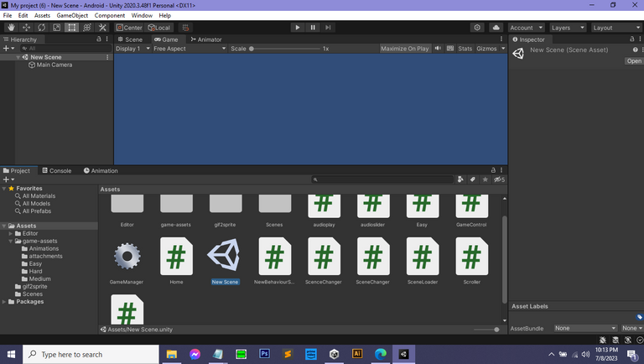This screenshot has width=644, height=364.
Task: Open the Component menu
Action: point(110,16)
